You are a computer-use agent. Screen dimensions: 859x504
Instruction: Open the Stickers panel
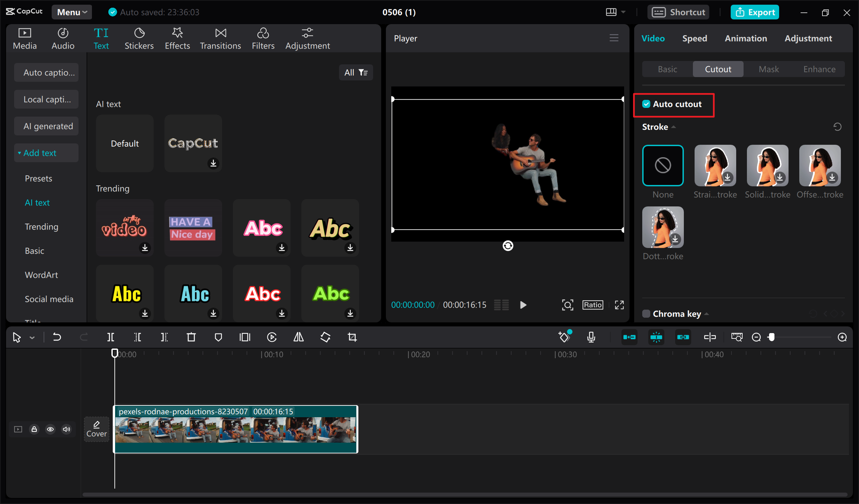(x=139, y=39)
